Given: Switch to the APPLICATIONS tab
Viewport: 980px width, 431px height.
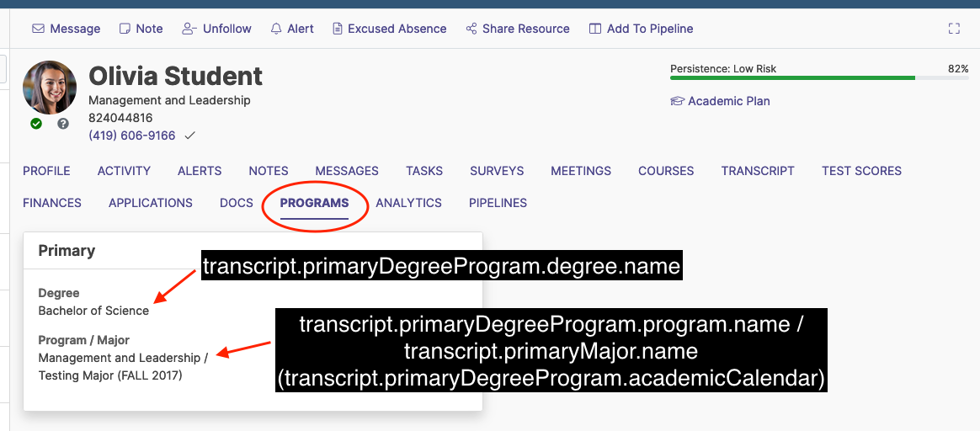Looking at the screenshot, I should (151, 202).
